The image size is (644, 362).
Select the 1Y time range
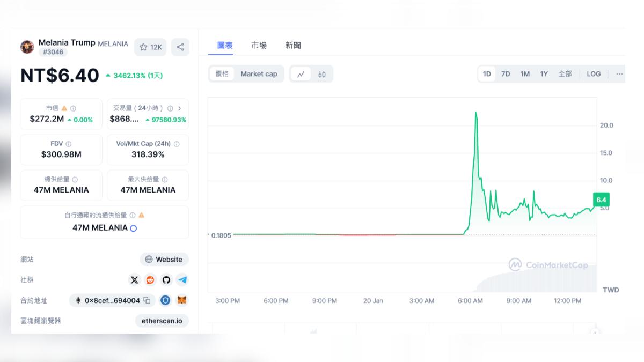tap(544, 74)
